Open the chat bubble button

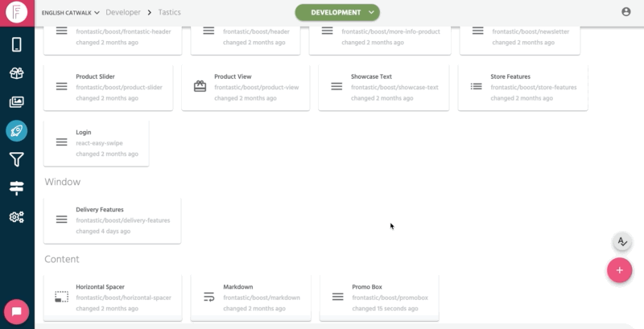pos(17,312)
